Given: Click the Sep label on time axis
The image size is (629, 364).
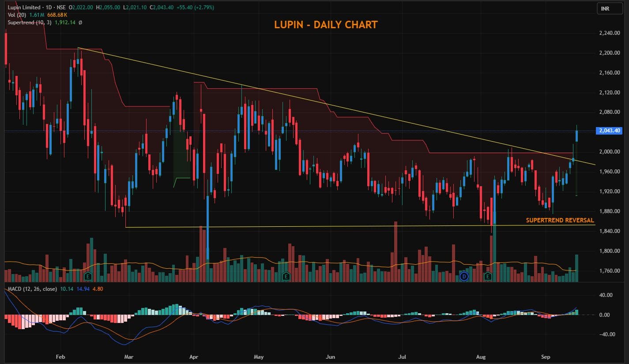Looking at the screenshot, I should pos(546,356).
